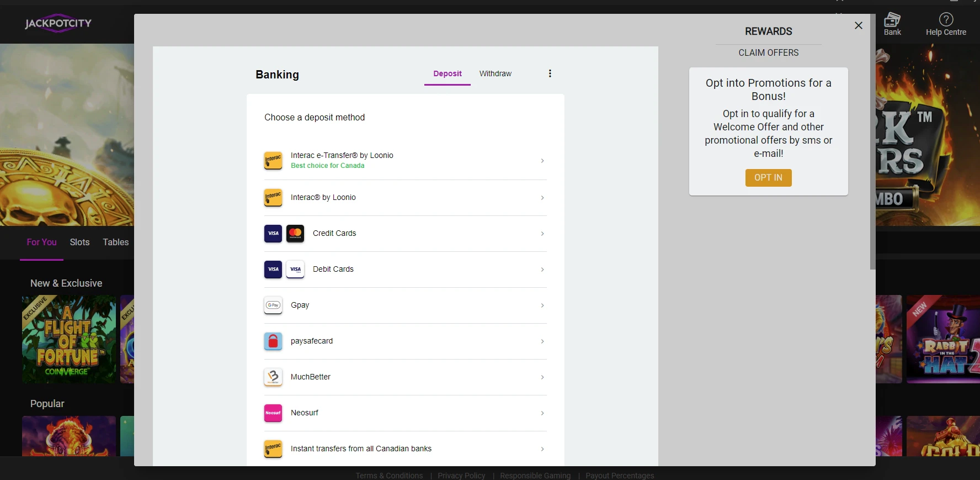Select the paysafecard text label

[312, 341]
